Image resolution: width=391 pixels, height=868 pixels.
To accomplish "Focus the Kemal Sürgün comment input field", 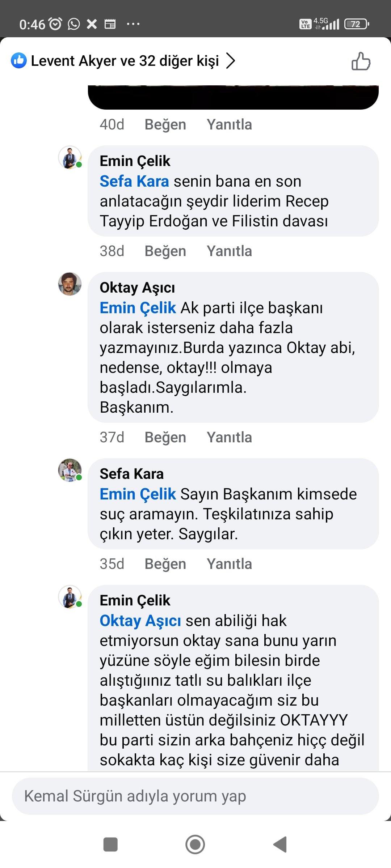I will point(195,796).
